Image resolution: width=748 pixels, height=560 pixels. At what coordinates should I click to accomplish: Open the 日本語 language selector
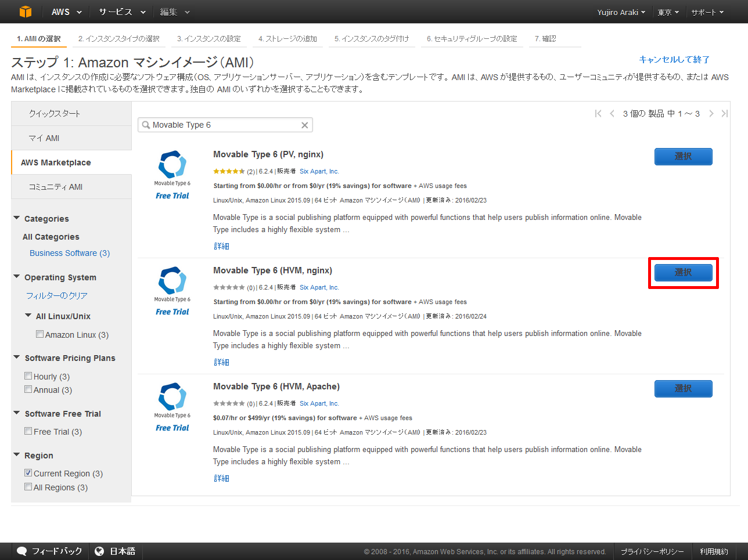point(116,551)
